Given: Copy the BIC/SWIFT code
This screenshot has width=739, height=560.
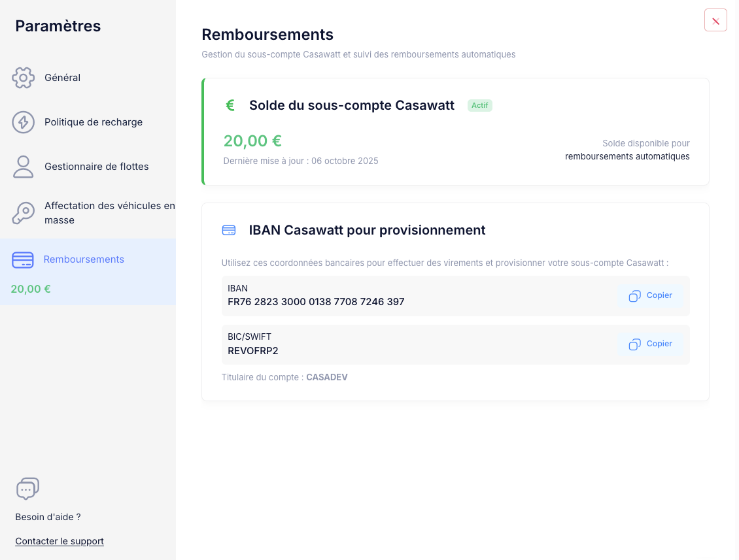Looking at the screenshot, I should click(651, 344).
